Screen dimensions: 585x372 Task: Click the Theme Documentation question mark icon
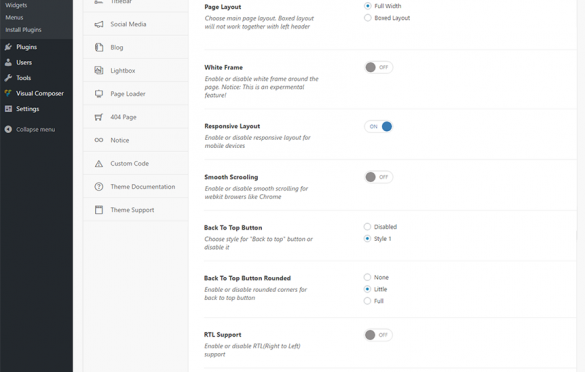[99, 187]
